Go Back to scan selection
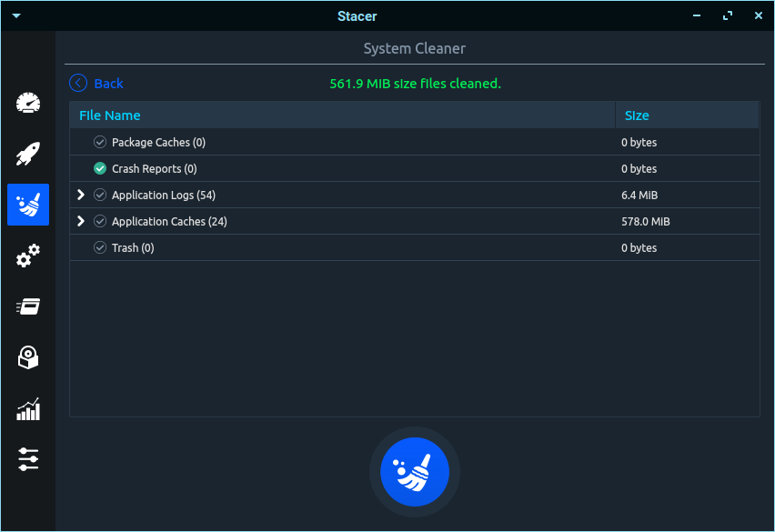The height and width of the screenshot is (532, 775). [x=109, y=84]
